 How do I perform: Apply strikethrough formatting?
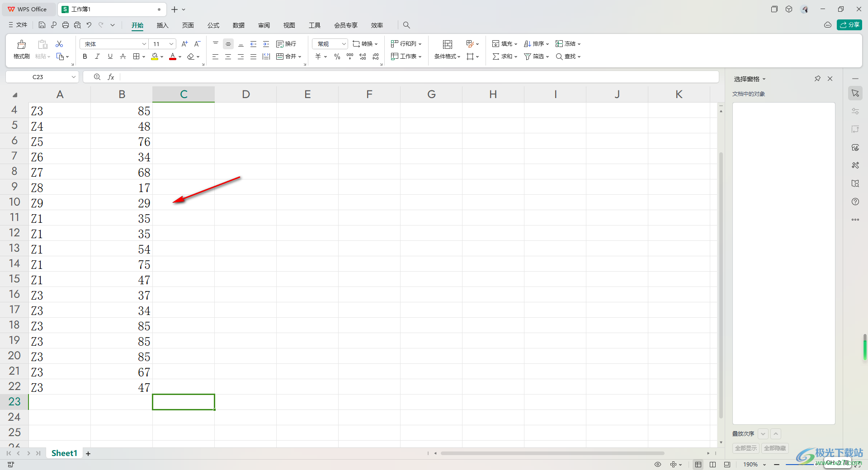pos(123,56)
